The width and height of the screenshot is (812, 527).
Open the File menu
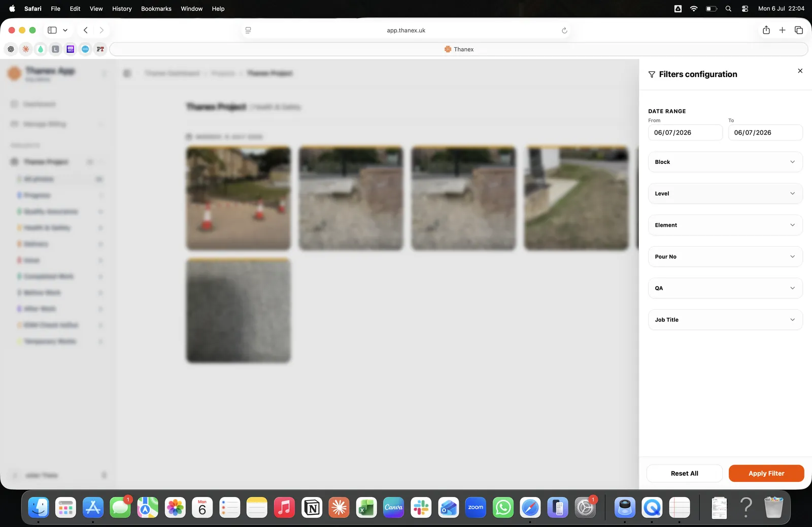click(x=56, y=9)
